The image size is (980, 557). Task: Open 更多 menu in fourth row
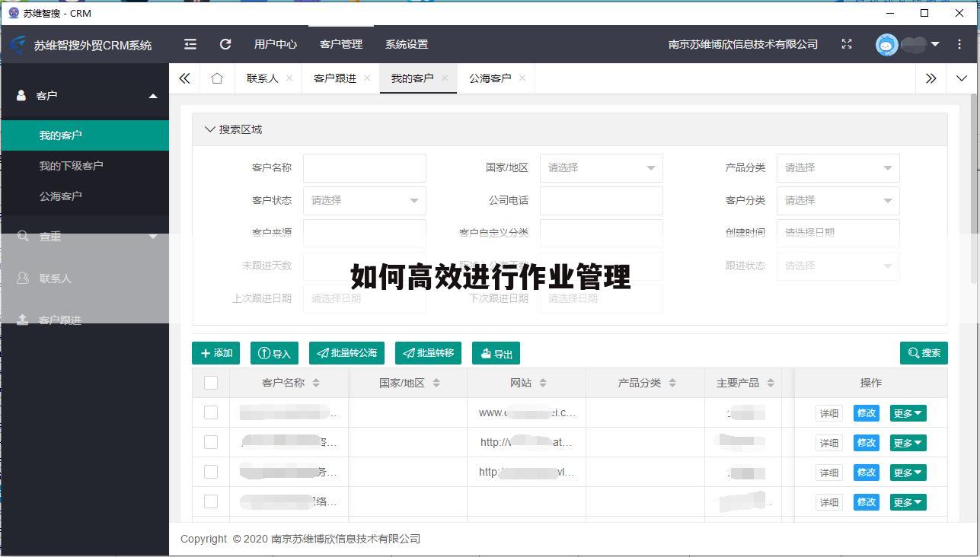point(908,502)
